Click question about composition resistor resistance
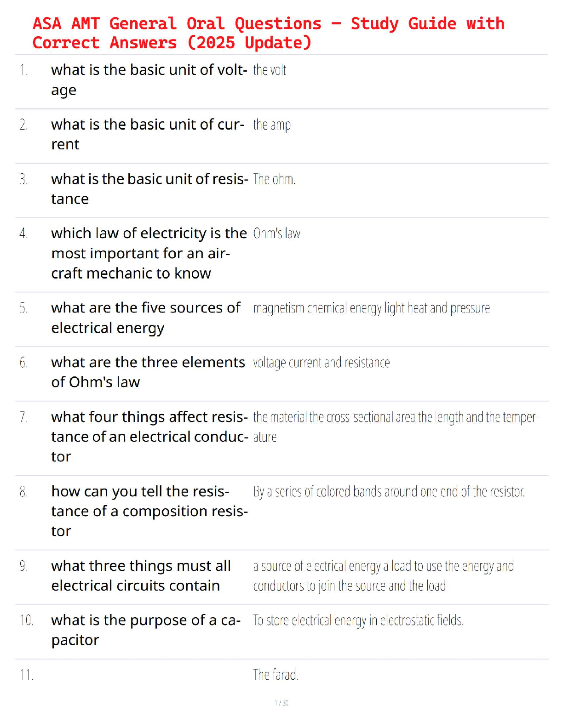Image resolution: width=563 pixels, height=728 pixels. click(149, 511)
